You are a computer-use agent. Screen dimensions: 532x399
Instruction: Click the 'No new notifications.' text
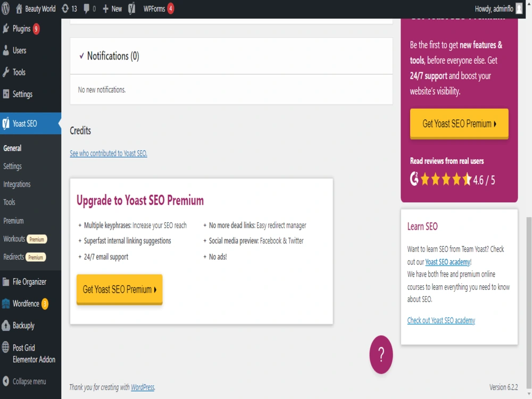pyautogui.click(x=102, y=89)
